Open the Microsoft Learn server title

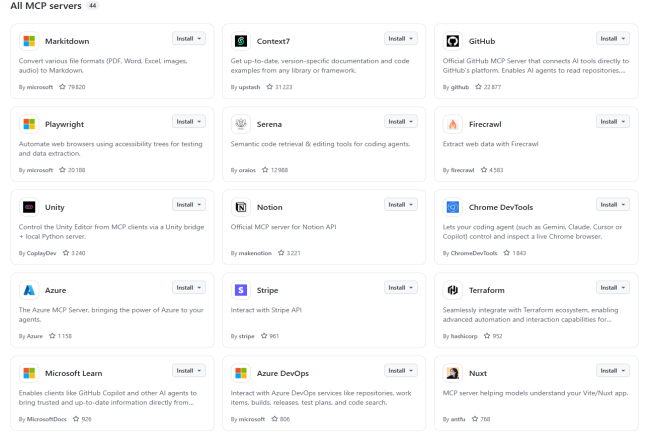(x=82, y=373)
